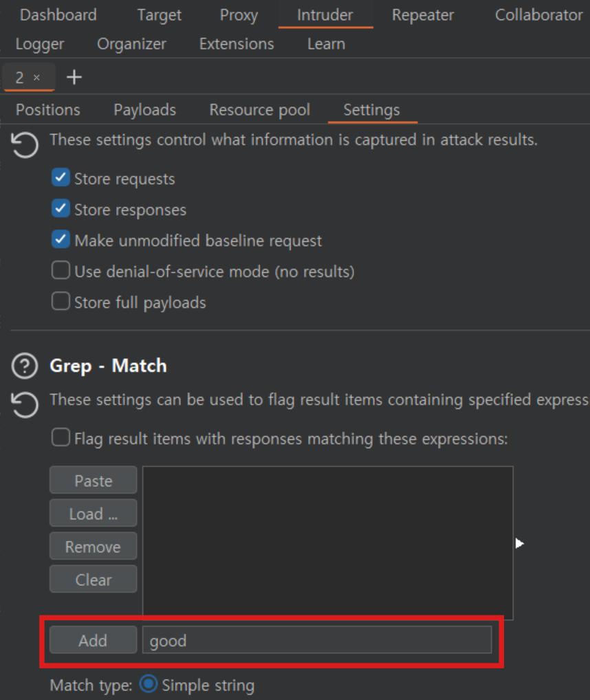The height and width of the screenshot is (700, 590).
Task: Click the expression input field containing good
Action: [317, 639]
